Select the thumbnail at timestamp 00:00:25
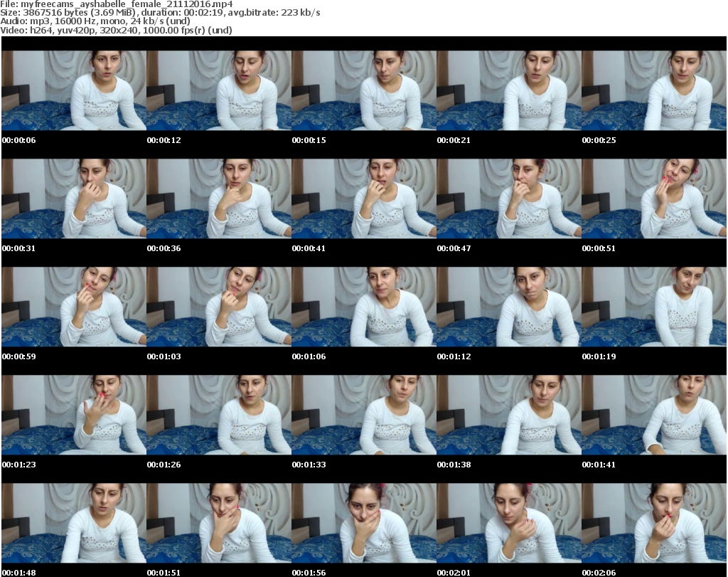 [x=654, y=90]
